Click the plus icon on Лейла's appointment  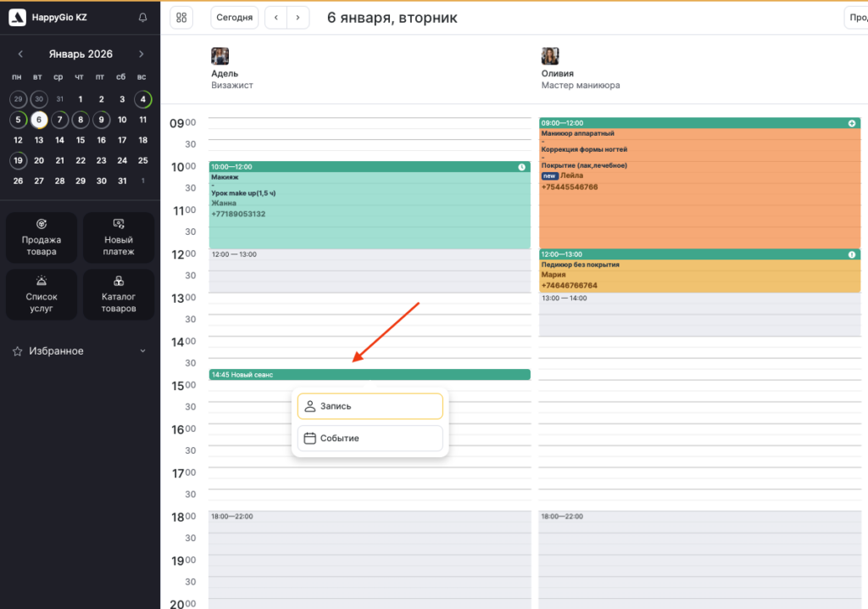(851, 124)
